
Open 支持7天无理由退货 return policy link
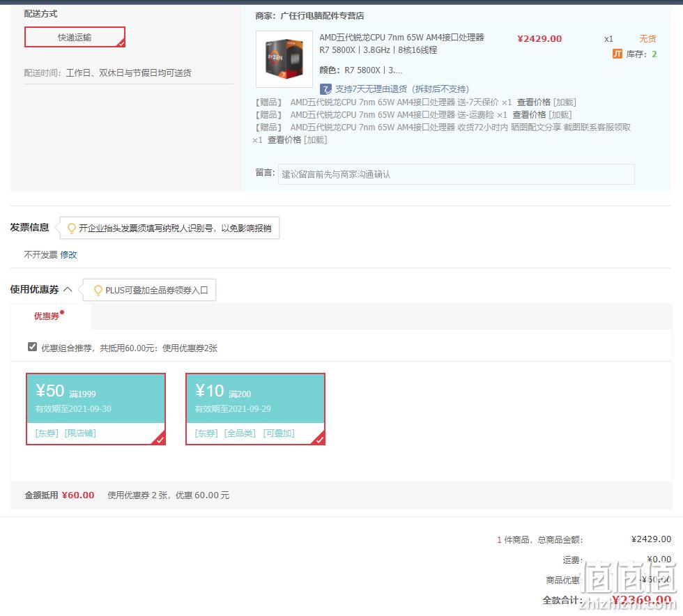(402, 89)
